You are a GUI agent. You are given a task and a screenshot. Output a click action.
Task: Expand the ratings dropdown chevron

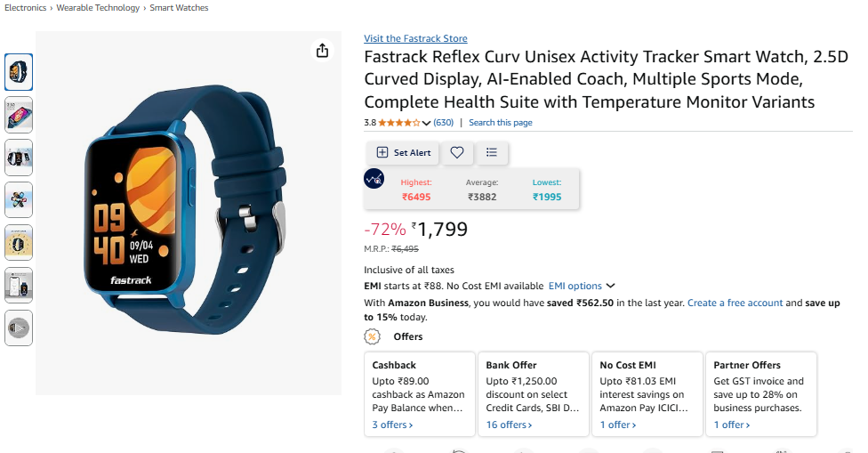427,123
